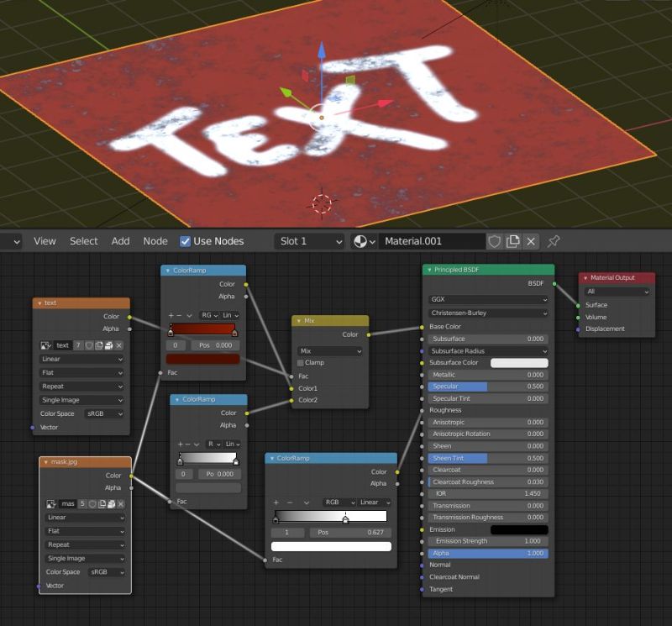Expand the Subsurface Radius dropdown
Image resolution: width=672 pixels, height=626 pixels.
click(488, 351)
